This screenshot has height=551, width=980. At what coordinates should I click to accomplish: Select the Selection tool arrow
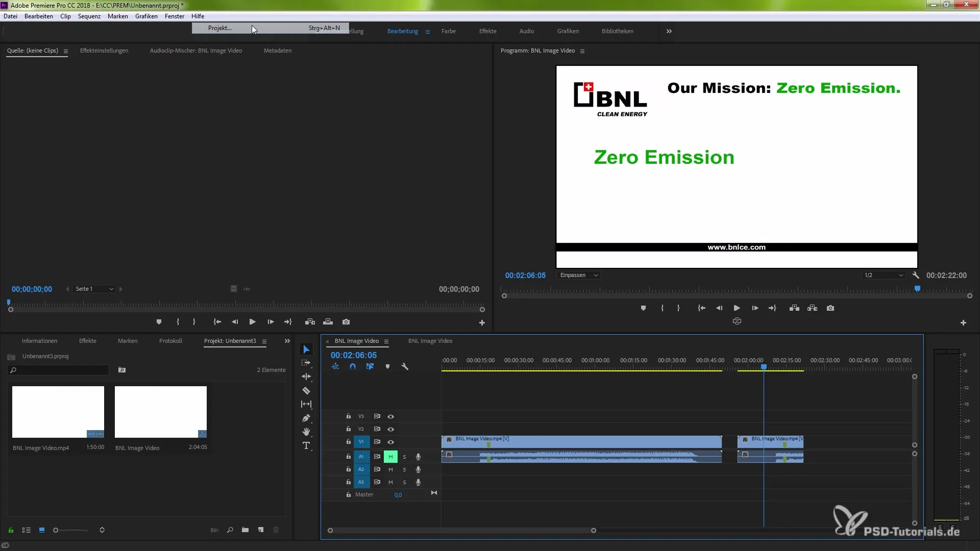(x=306, y=349)
